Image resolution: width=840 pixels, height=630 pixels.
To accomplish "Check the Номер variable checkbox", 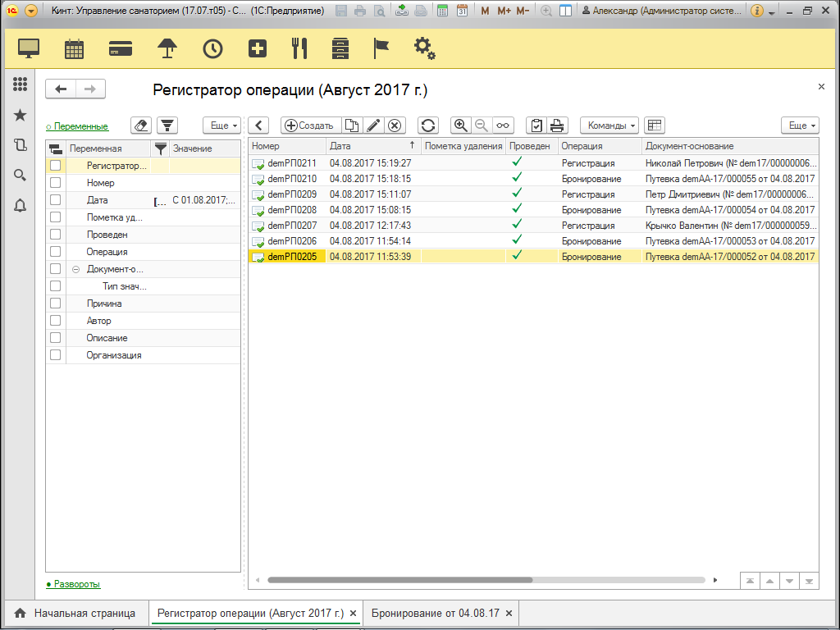I will 55,183.
